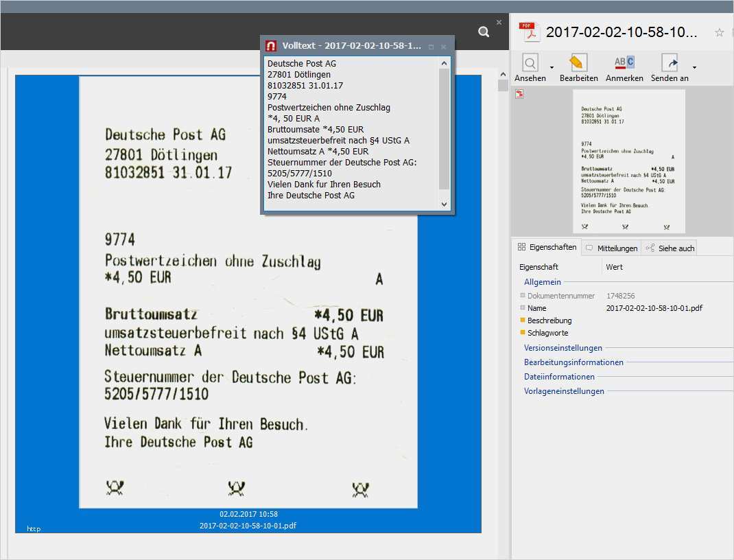Click the PDF file type icon

tap(529, 32)
